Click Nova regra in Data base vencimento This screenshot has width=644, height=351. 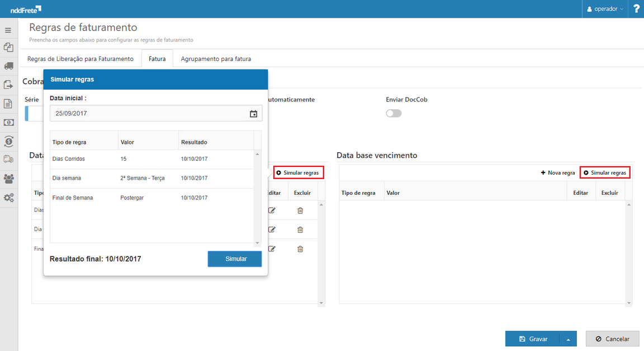558,173
